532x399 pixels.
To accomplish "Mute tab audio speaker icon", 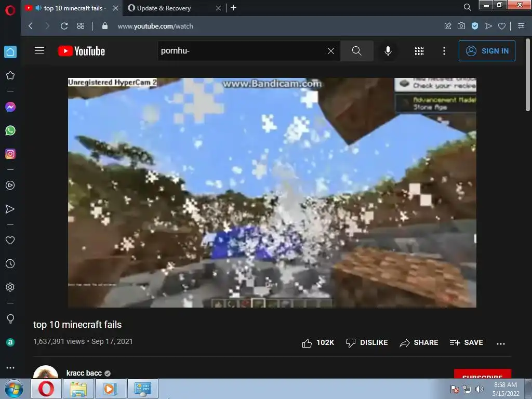I will (x=38, y=8).
